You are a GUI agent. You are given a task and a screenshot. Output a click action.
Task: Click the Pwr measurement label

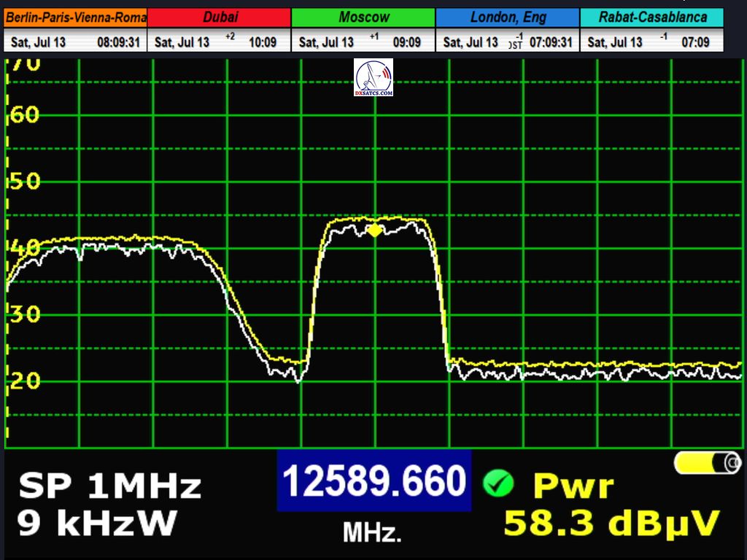(x=573, y=486)
